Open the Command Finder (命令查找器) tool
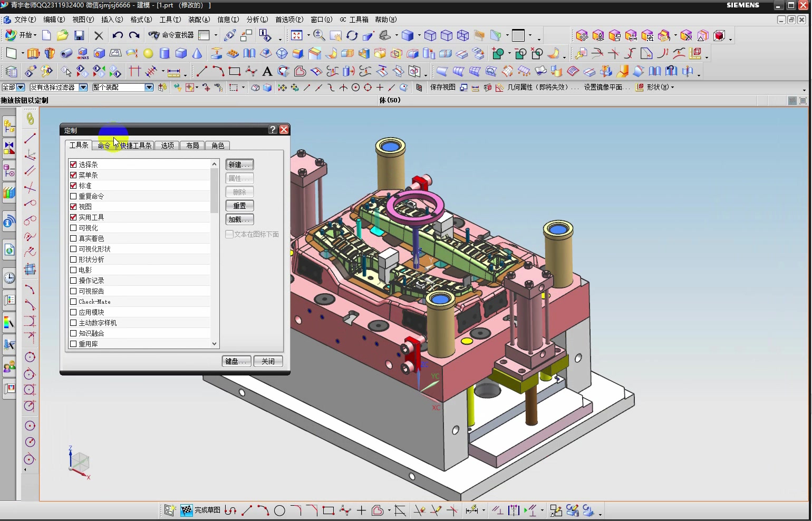Screen dimensions: 812x521 point(171,35)
